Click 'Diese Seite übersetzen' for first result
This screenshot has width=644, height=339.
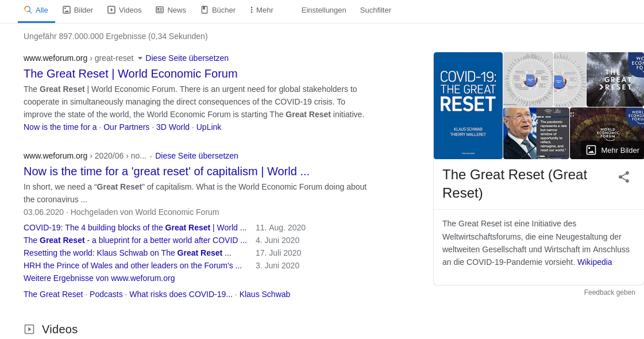187,59
